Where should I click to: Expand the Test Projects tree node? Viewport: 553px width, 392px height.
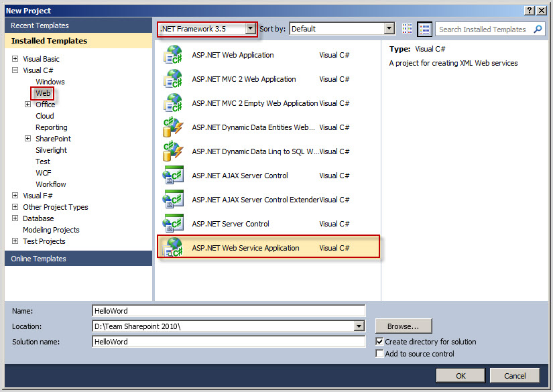tap(15, 241)
